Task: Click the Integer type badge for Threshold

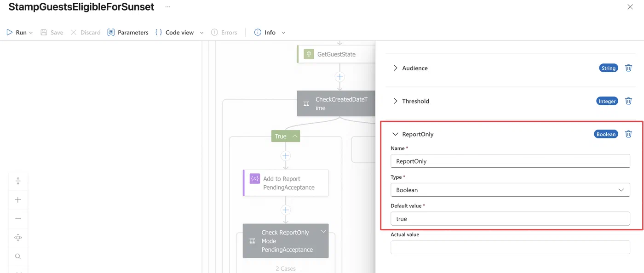Action: pos(607,101)
